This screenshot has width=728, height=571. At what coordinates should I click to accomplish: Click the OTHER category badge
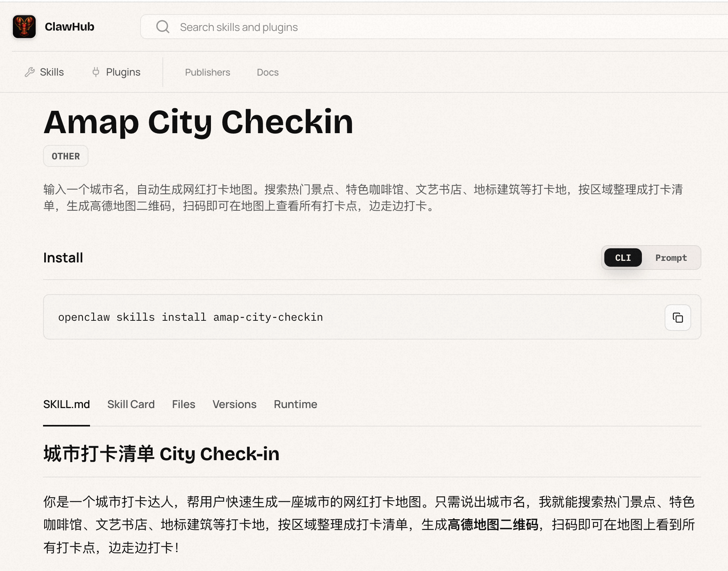(x=66, y=156)
